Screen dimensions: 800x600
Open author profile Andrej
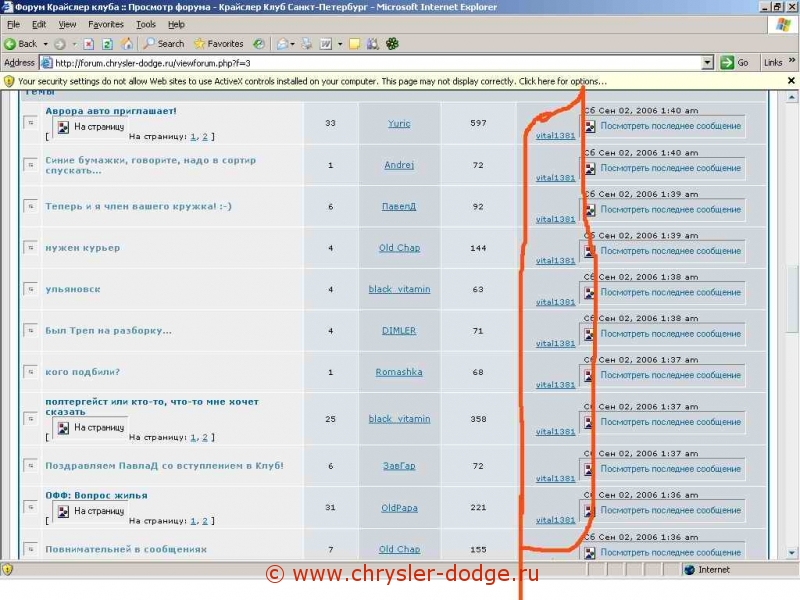coord(399,165)
